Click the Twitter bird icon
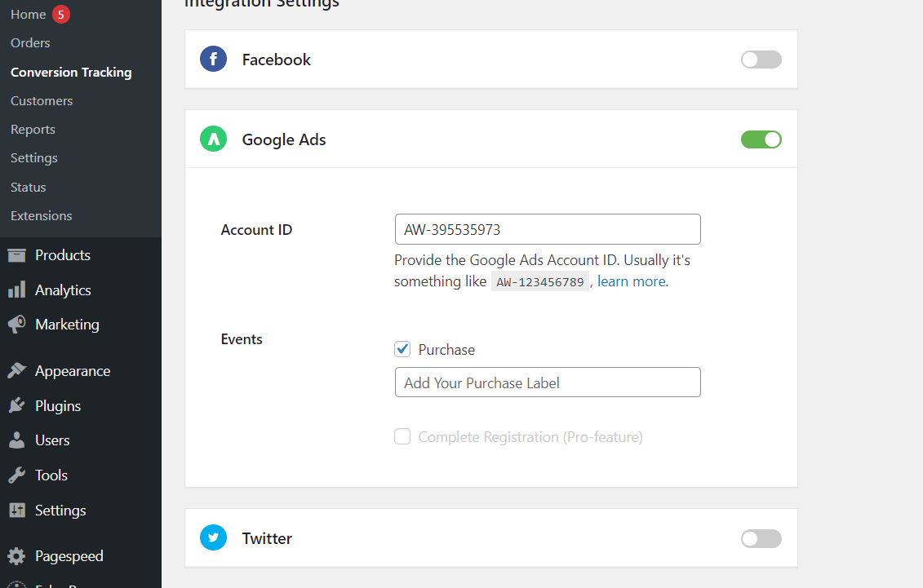The width and height of the screenshot is (923, 588). [213, 537]
